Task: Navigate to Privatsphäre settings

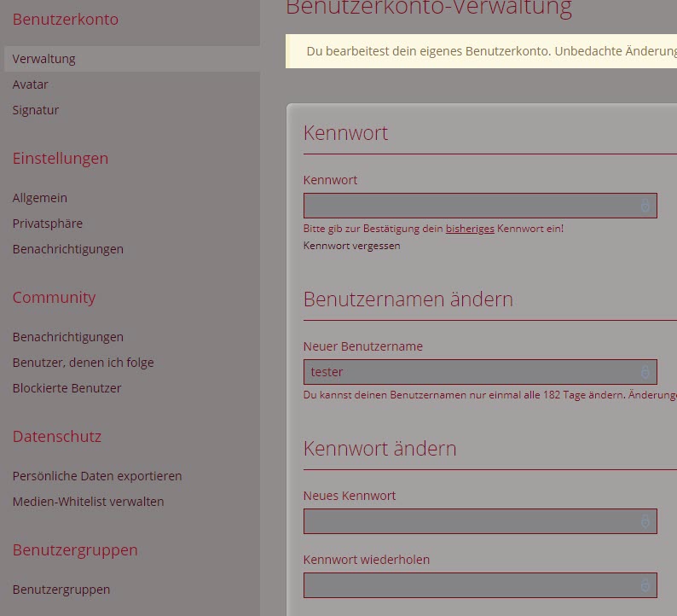Action: [x=48, y=224]
